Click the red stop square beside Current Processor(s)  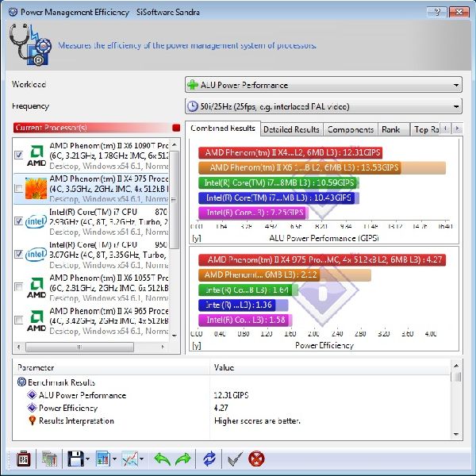pos(176,128)
